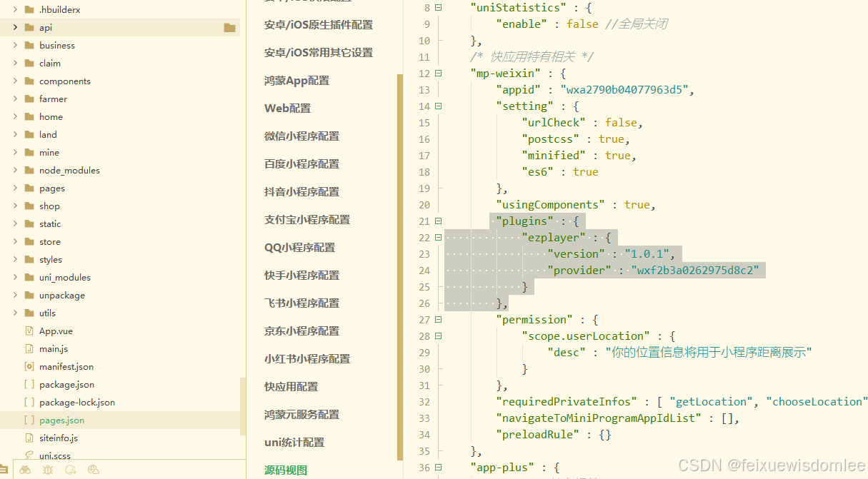Fold the app-plus block on line 36
The image size is (868, 479).
[x=439, y=468]
